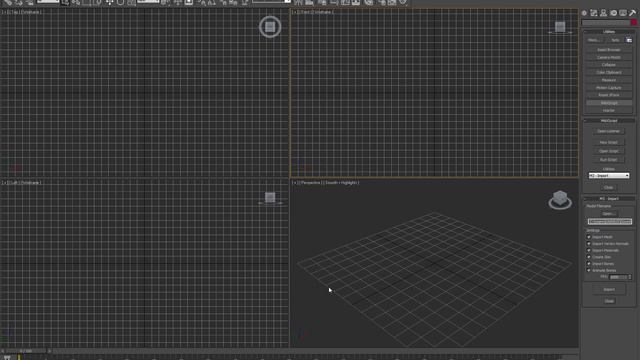Screen dimensions: 640x360
Task: Select the Utilities hammer tab
Action: coord(632,13)
